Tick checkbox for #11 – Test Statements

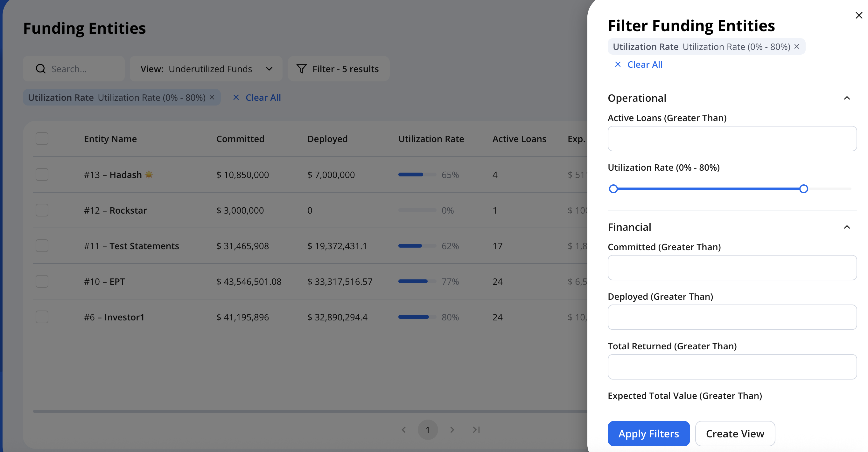tap(42, 246)
